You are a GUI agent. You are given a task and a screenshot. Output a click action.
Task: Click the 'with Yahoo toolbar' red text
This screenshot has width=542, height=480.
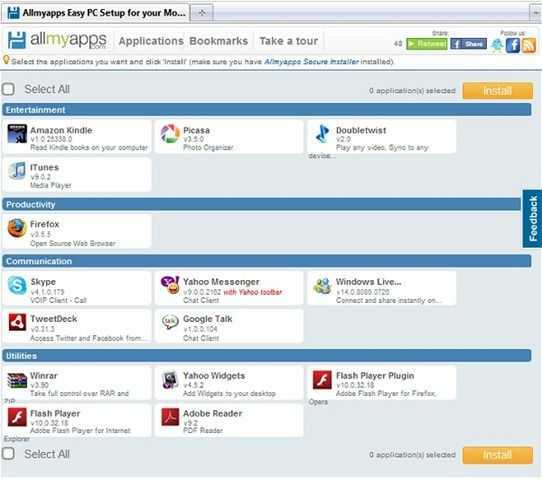tap(253, 292)
